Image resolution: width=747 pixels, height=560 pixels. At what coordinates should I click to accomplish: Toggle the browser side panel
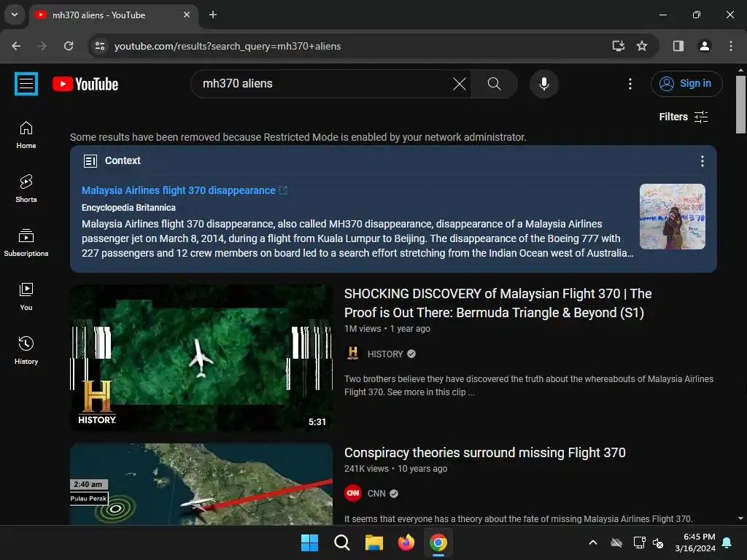coord(678,46)
